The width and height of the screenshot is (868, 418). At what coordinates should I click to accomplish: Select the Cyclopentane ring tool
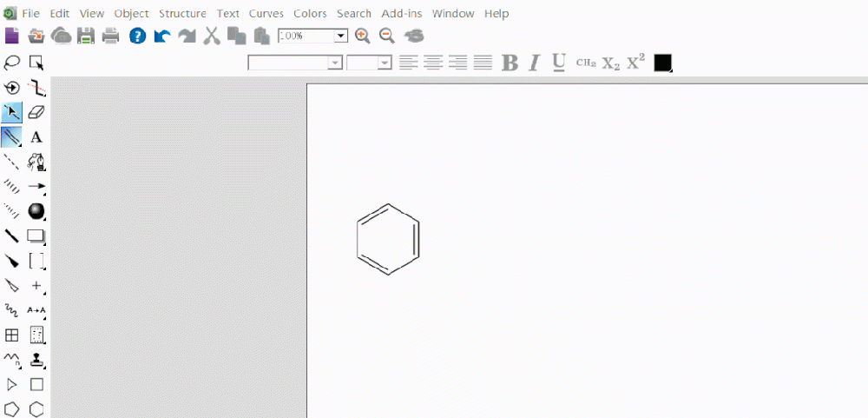pyautogui.click(x=11, y=409)
